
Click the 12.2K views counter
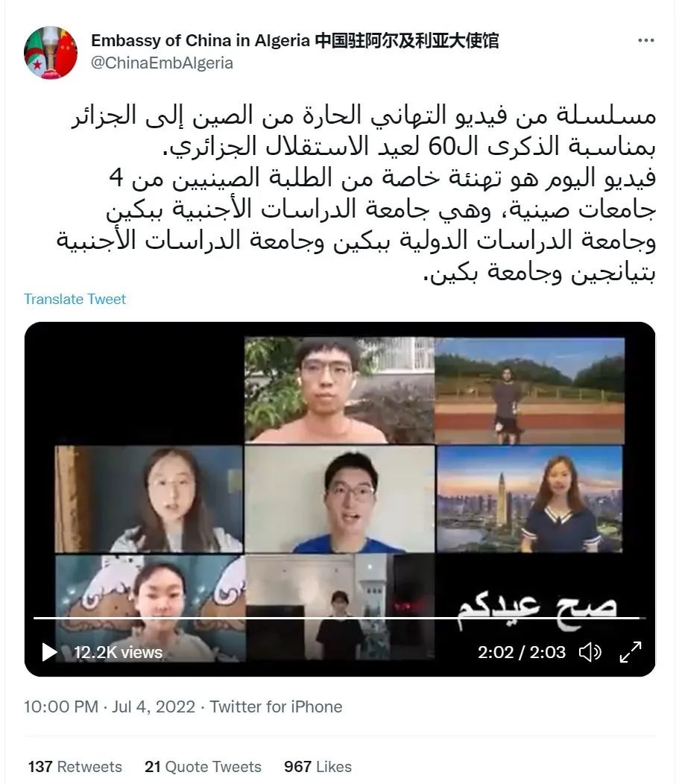tap(118, 653)
